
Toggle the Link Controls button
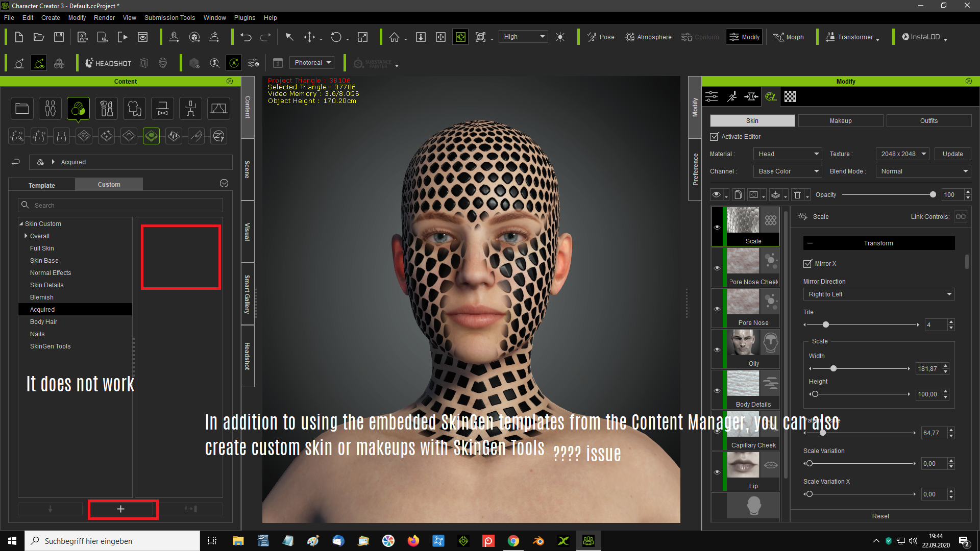coord(961,217)
